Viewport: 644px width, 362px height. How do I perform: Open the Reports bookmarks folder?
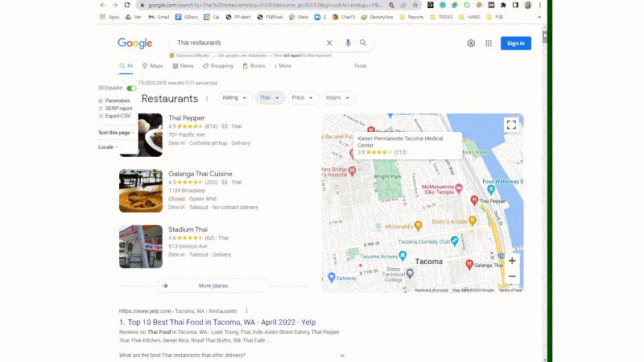pyautogui.click(x=411, y=17)
